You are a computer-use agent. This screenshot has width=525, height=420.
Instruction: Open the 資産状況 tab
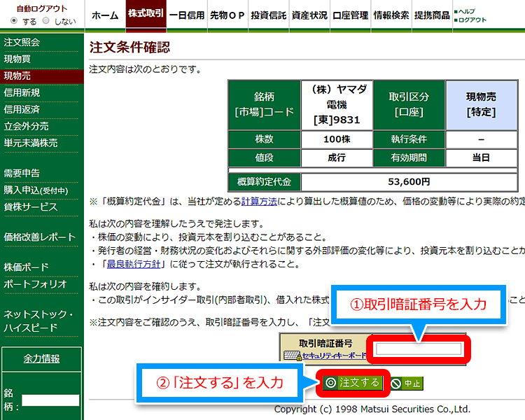309,15
